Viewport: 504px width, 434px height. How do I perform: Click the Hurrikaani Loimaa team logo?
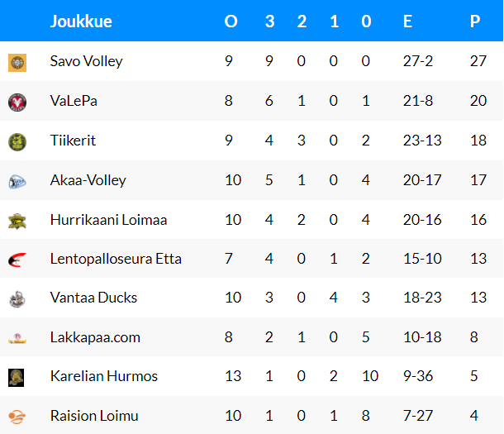pyautogui.click(x=17, y=222)
